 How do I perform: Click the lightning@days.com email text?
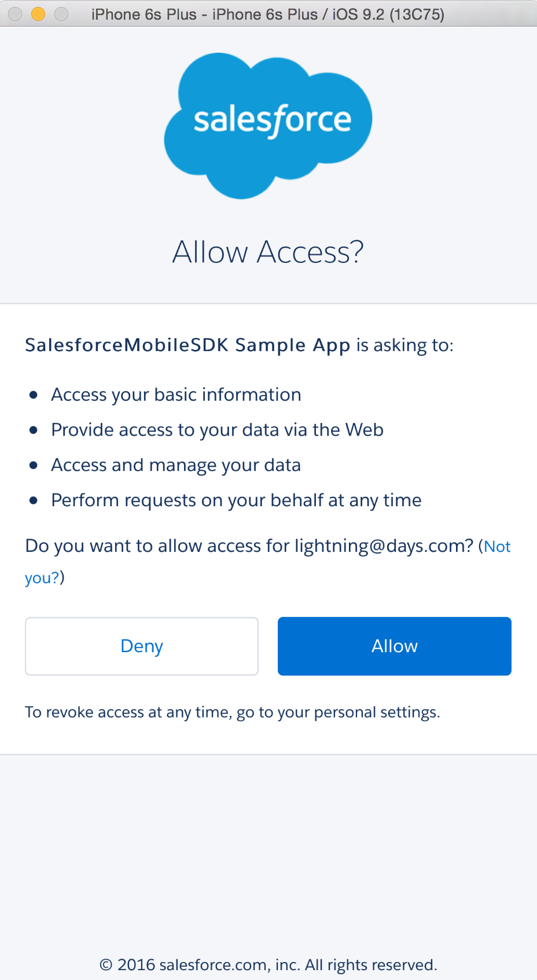click(378, 546)
